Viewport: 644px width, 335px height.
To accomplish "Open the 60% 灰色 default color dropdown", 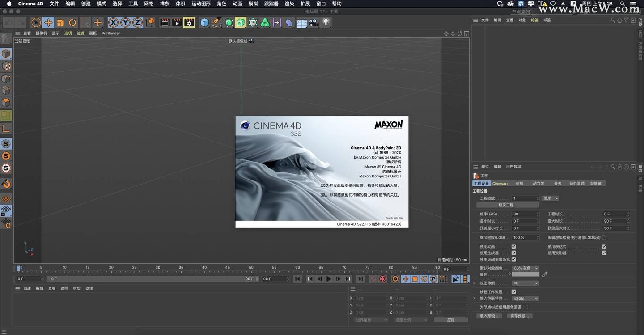I will 525,268.
